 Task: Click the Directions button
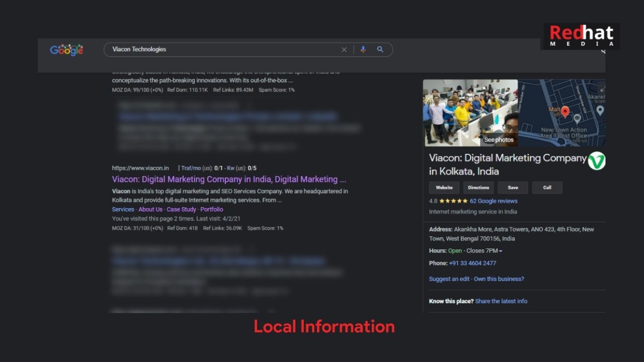[478, 188]
